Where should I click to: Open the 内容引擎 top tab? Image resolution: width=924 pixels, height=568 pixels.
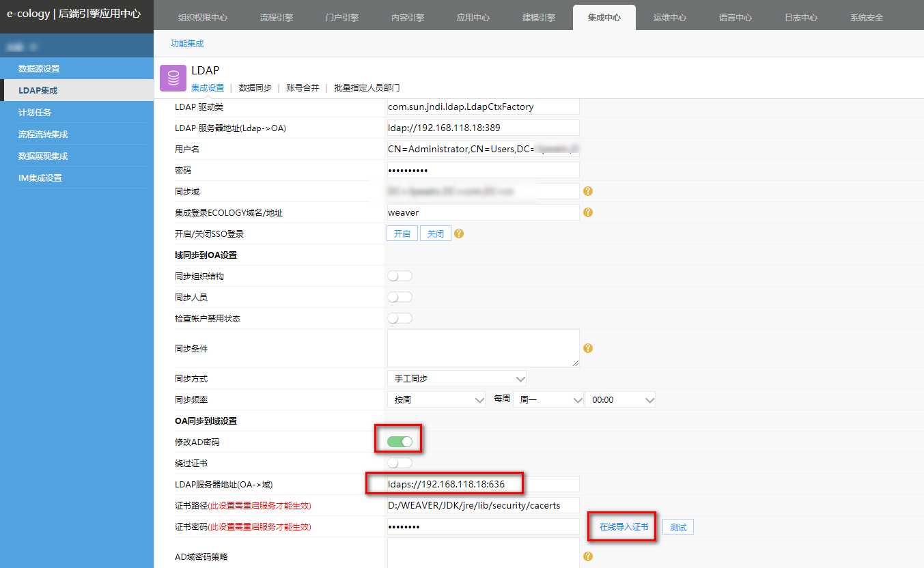(x=408, y=18)
